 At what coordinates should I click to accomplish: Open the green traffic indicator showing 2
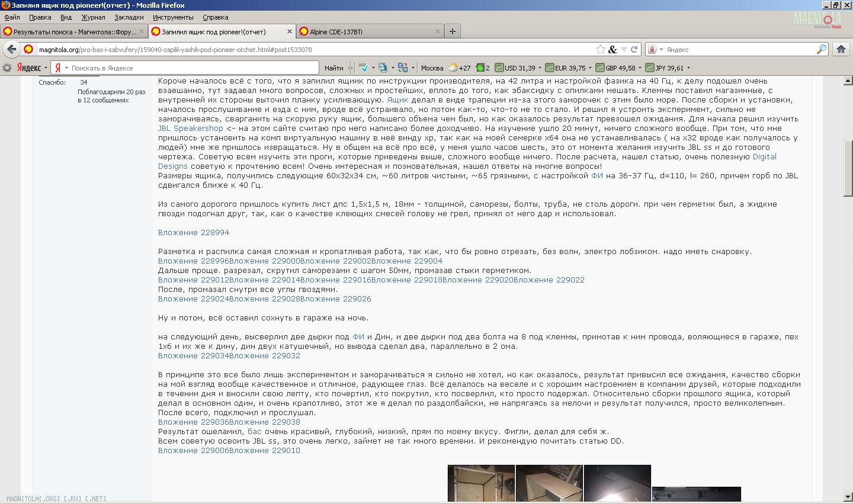483,68
